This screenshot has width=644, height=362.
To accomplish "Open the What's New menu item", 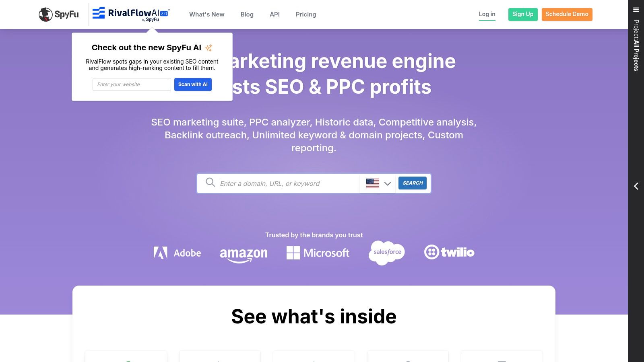I will coord(207,14).
